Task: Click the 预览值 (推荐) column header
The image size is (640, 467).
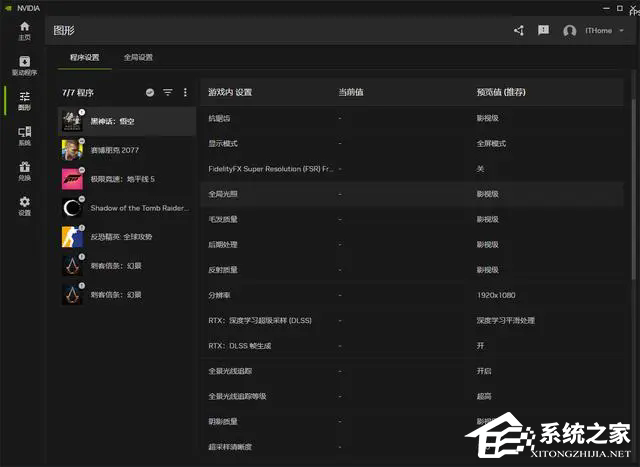Action: coord(501,92)
